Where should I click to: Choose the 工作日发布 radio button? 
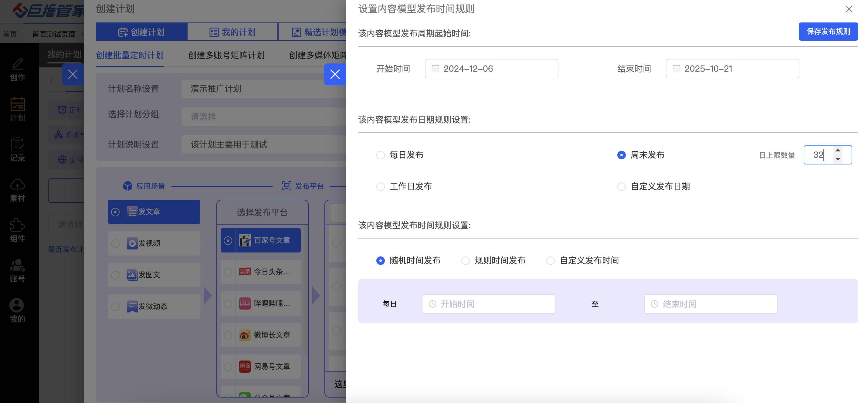coord(380,187)
